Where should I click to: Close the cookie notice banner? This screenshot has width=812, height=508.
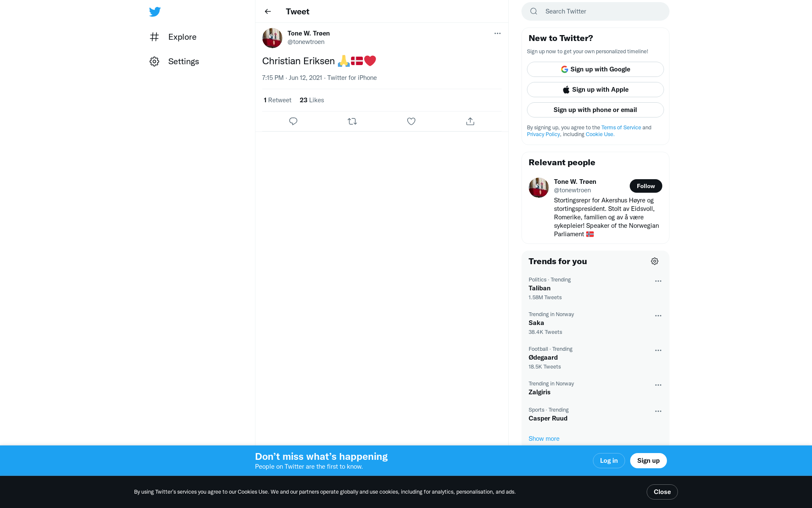pos(662,492)
